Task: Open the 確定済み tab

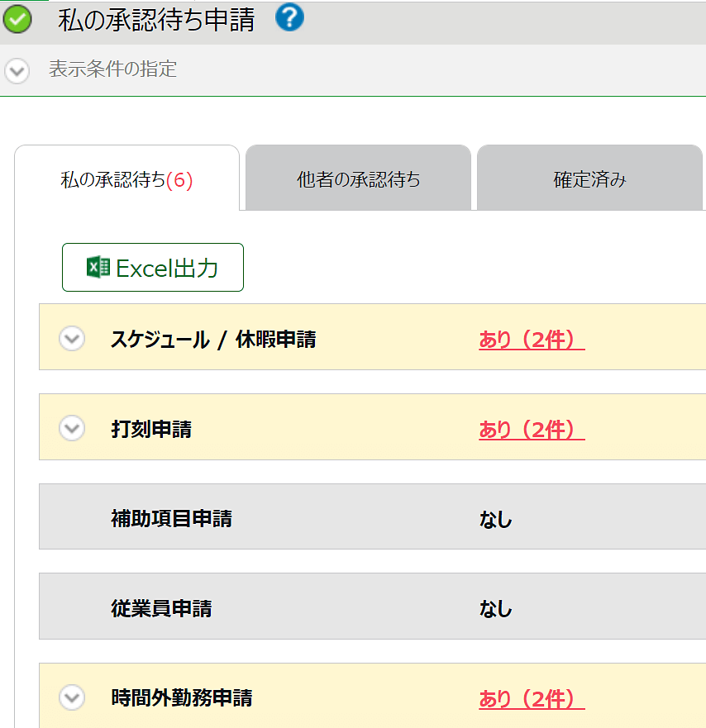Action: click(x=589, y=178)
